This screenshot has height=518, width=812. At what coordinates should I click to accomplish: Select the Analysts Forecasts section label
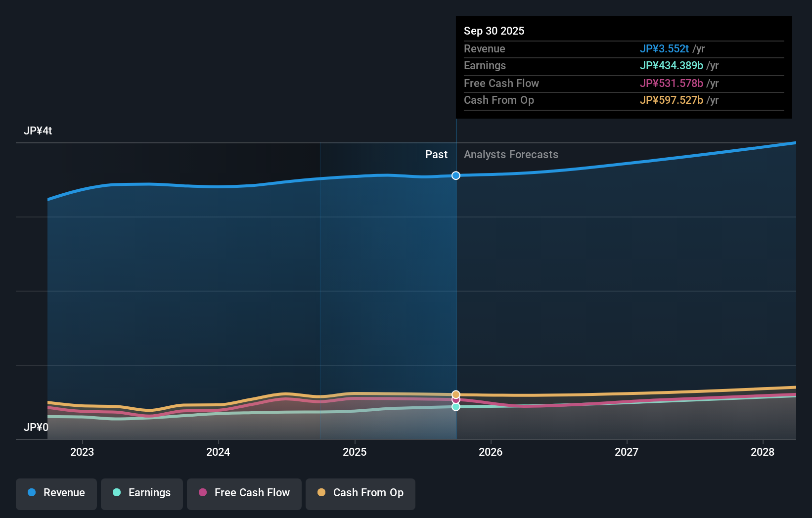pos(511,154)
